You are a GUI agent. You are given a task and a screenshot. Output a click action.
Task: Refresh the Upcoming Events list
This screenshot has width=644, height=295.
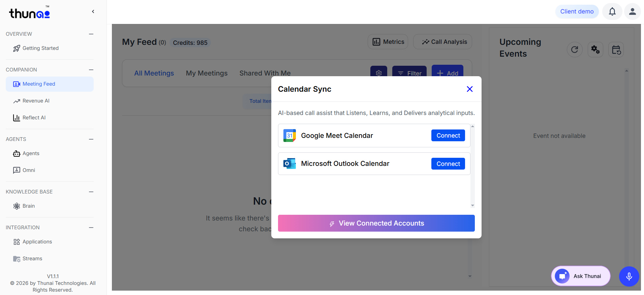575,50
